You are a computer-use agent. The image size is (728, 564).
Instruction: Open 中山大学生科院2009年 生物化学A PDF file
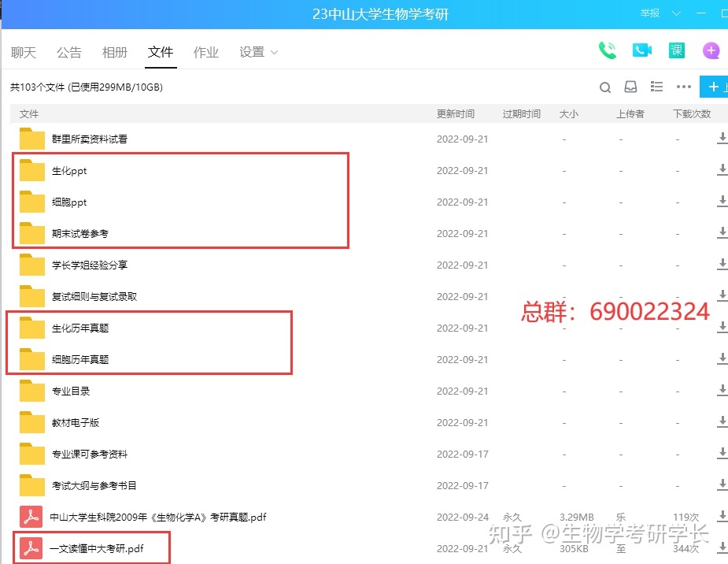158,518
